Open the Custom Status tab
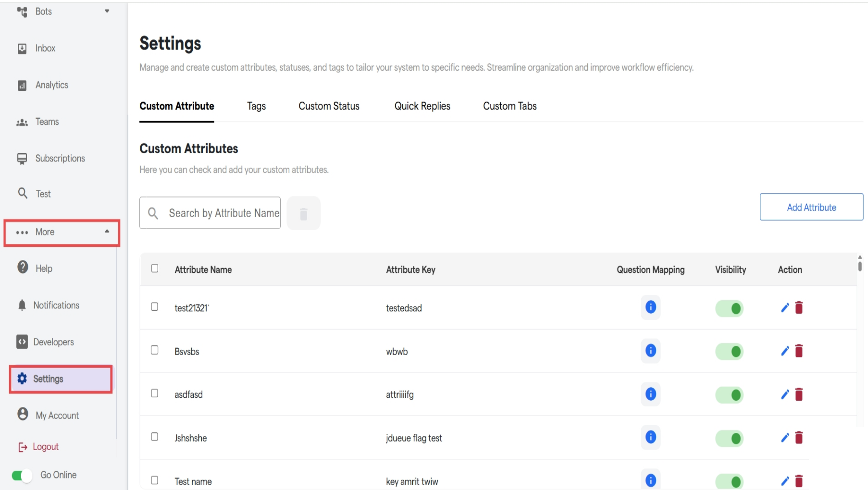The image size is (868, 490). click(x=329, y=106)
